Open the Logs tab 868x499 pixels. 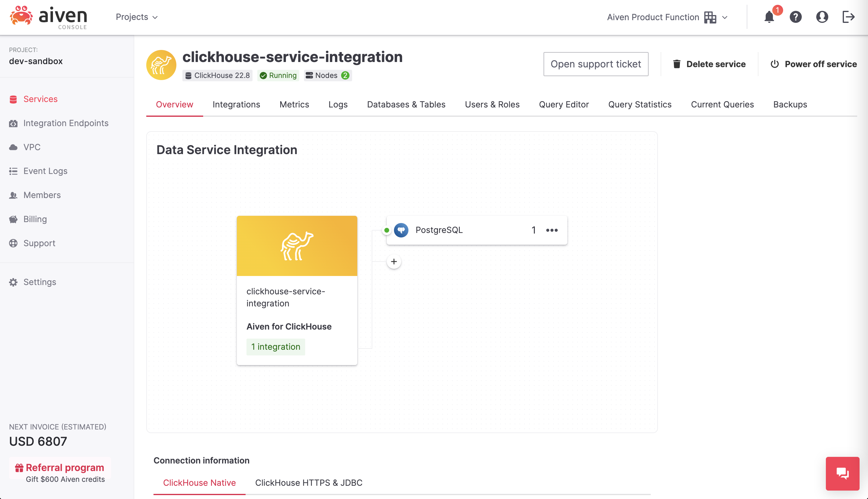point(338,104)
